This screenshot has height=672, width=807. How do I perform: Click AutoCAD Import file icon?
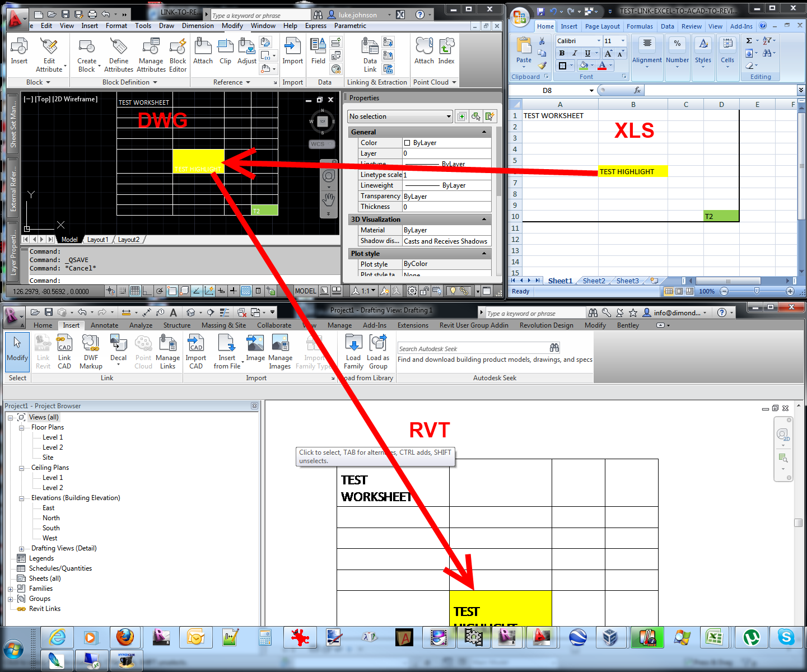pyautogui.click(x=292, y=52)
